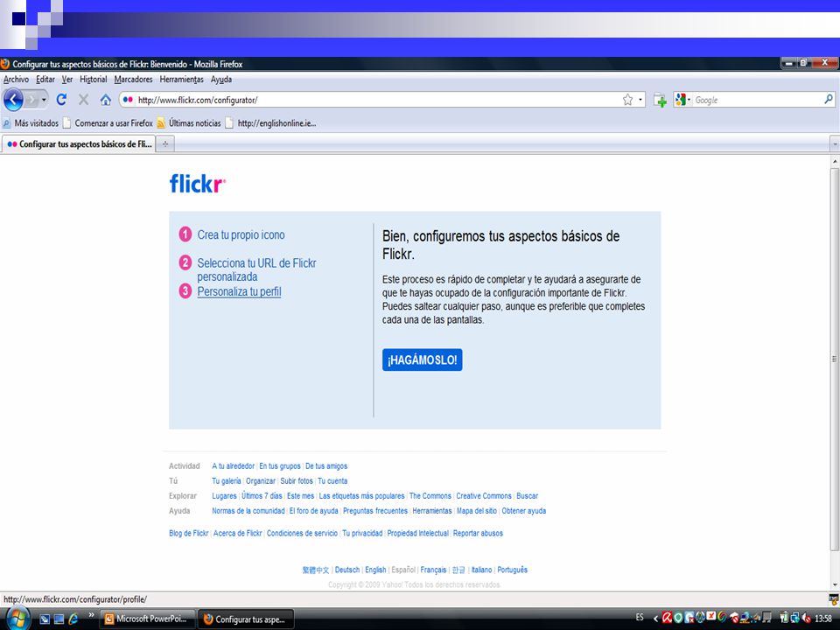Open the Blog de Flickr link
Viewport: 840px width, 630px height.
[x=189, y=533]
